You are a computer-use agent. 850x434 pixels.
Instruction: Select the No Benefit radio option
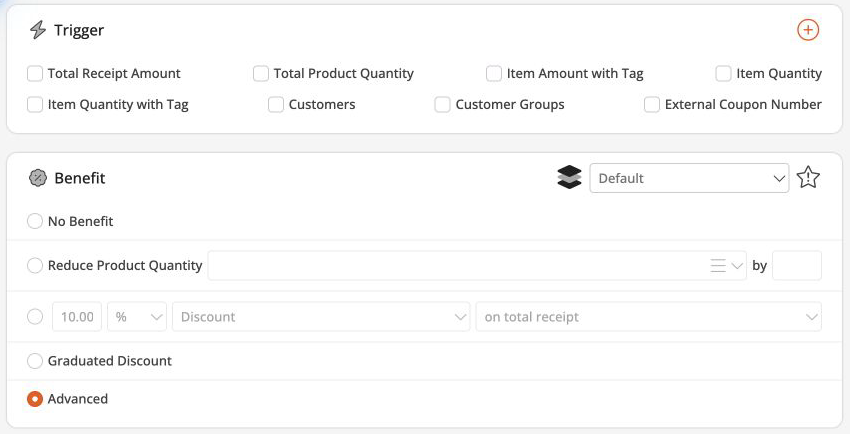pos(35,221)
